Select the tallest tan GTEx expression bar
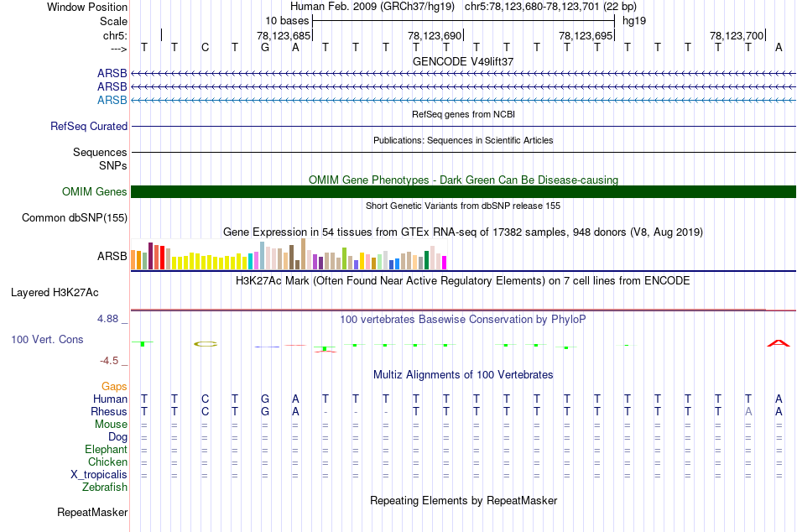The image size is (797, 532). (303, 253)
